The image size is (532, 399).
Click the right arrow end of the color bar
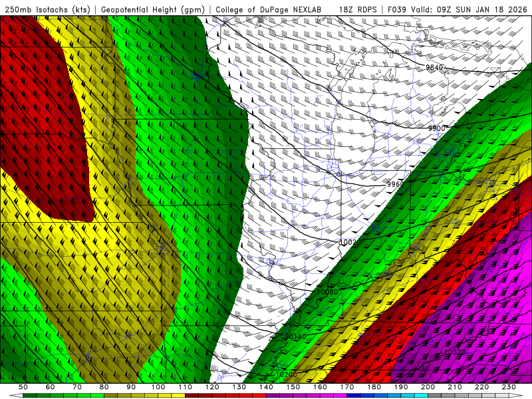pyautogui.click(x=516, y=395)
